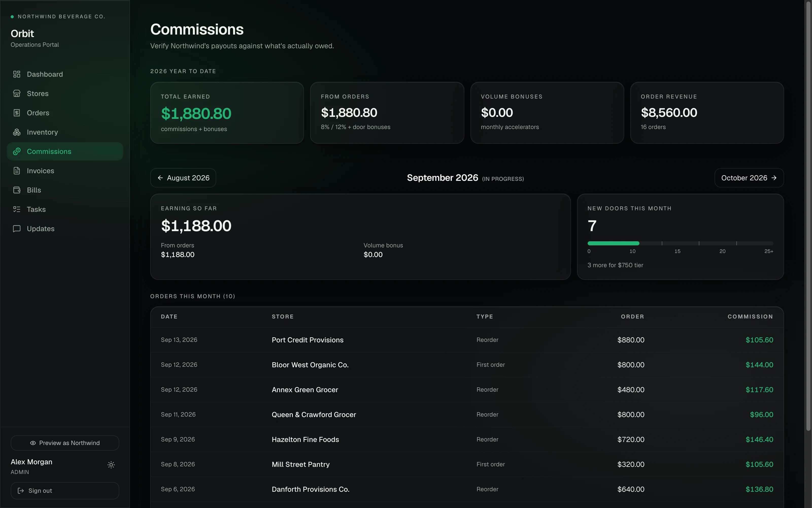Click the Date column header

[x=169, y=317]
